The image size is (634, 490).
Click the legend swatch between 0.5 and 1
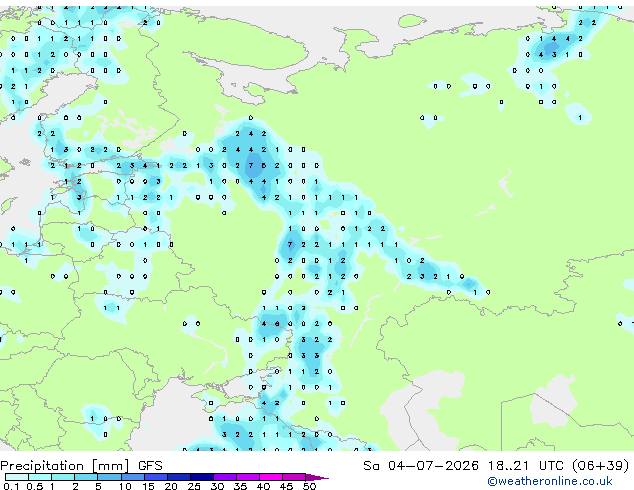click(x=40, y=477)
